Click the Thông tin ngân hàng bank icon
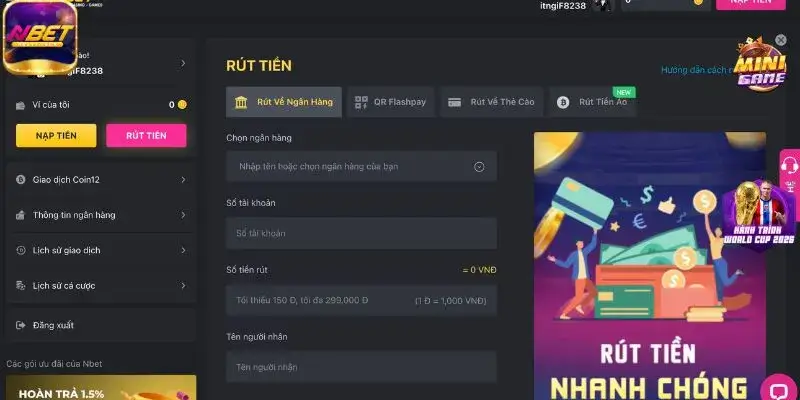 (x=20, y=215)
